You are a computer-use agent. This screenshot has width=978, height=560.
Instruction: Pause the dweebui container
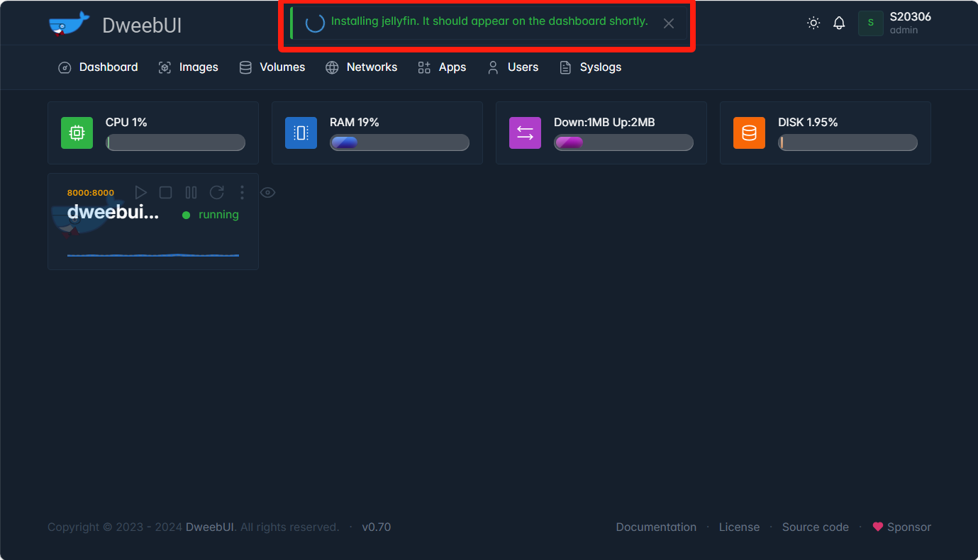[191, 192]
